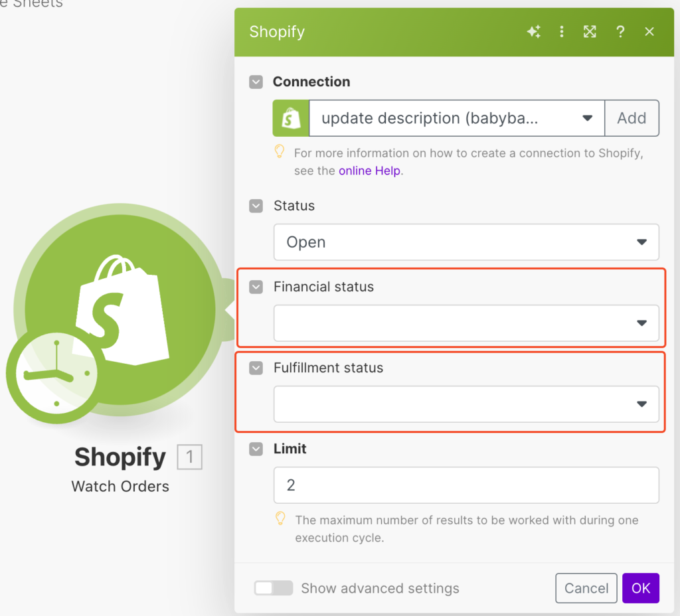The height and width of the screenshot is (616, 680).
Task: Open the online Help link
Action: [369, 171]
